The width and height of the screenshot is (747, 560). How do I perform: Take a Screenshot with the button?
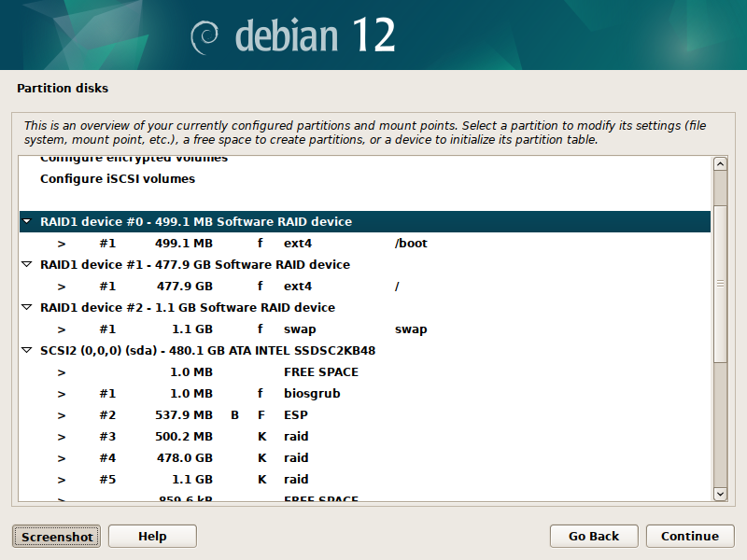tap(57, 537)
